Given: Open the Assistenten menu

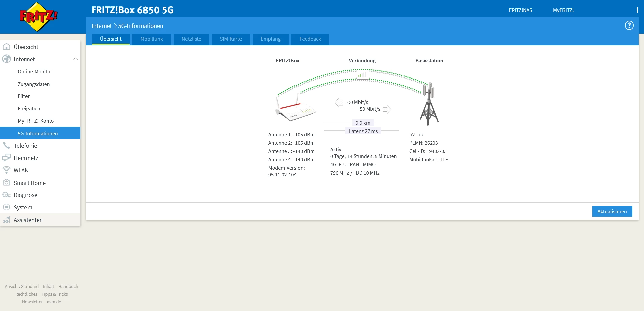Looking at the screenshot, I should 40,220.
